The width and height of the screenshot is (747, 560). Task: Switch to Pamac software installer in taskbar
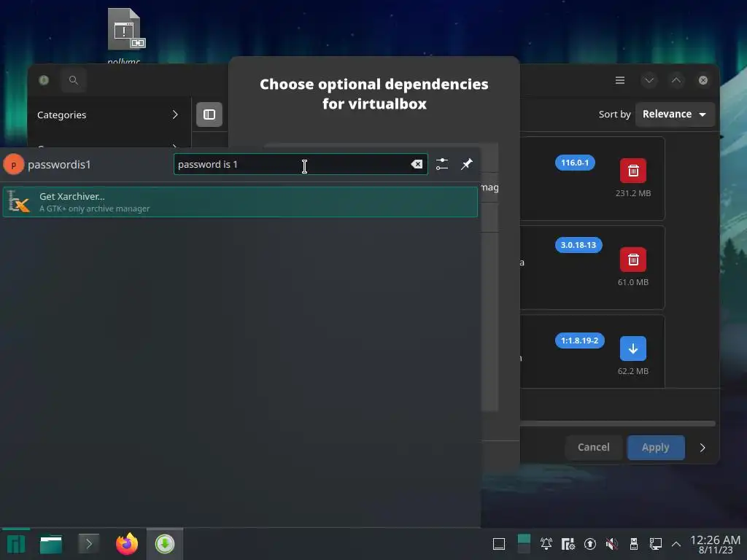pos(165,544)
